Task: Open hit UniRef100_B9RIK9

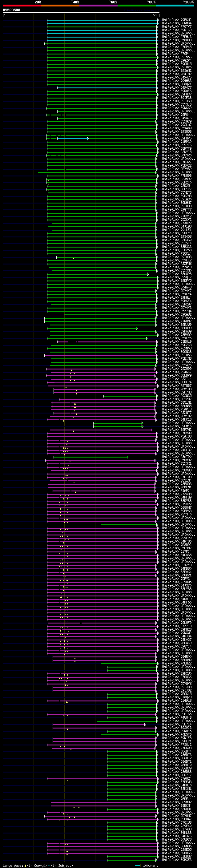Action: (x=177, y=30)
